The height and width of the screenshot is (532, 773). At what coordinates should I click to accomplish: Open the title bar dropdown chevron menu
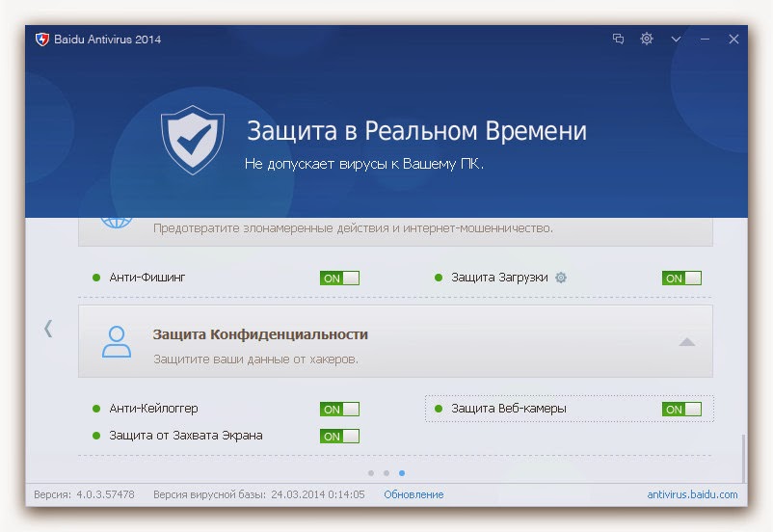(x=676, y=39)
